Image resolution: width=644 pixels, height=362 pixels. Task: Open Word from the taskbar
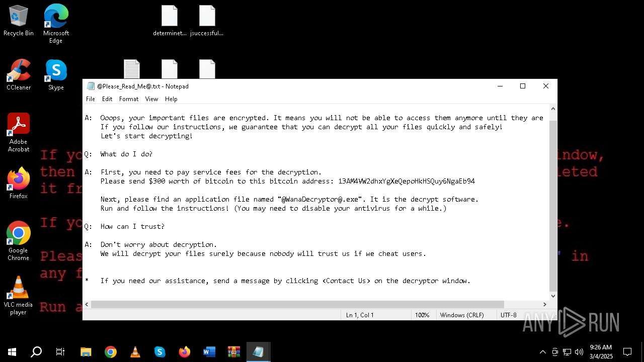click(209, 352)
